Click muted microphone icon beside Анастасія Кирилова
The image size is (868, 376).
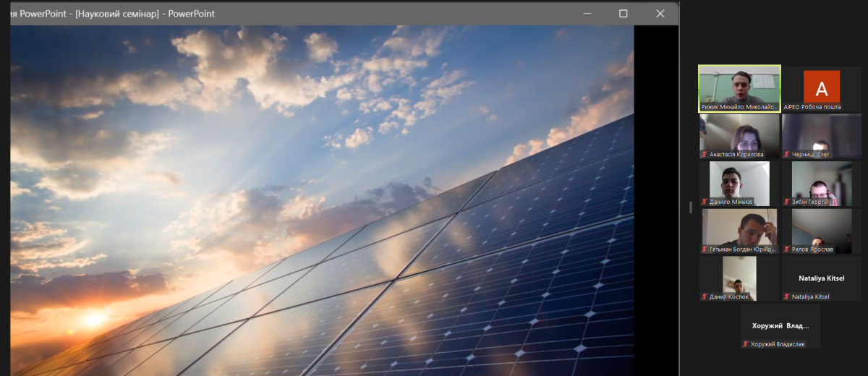coord(704,155)
